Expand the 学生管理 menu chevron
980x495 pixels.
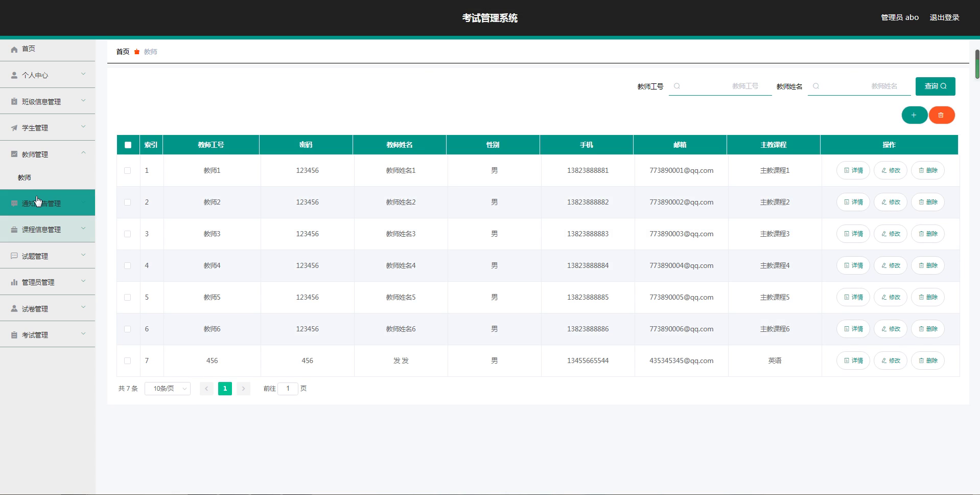(x=83, y=127)
